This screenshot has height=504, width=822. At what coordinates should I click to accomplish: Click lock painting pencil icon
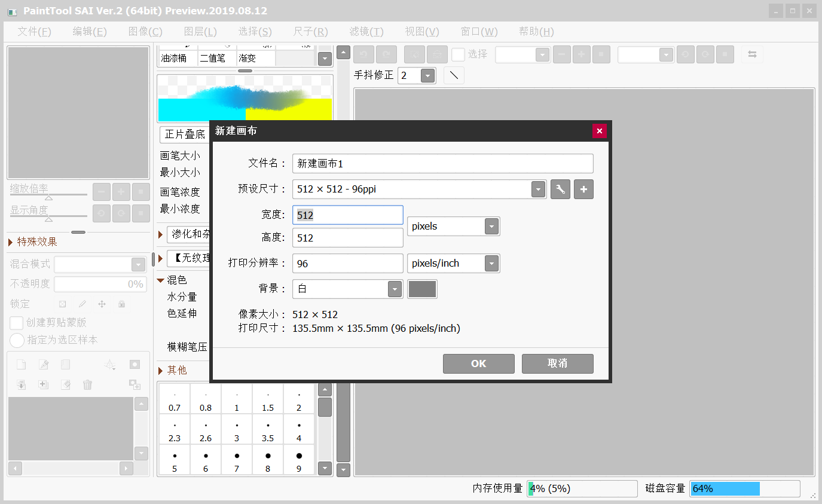(82, 304)
